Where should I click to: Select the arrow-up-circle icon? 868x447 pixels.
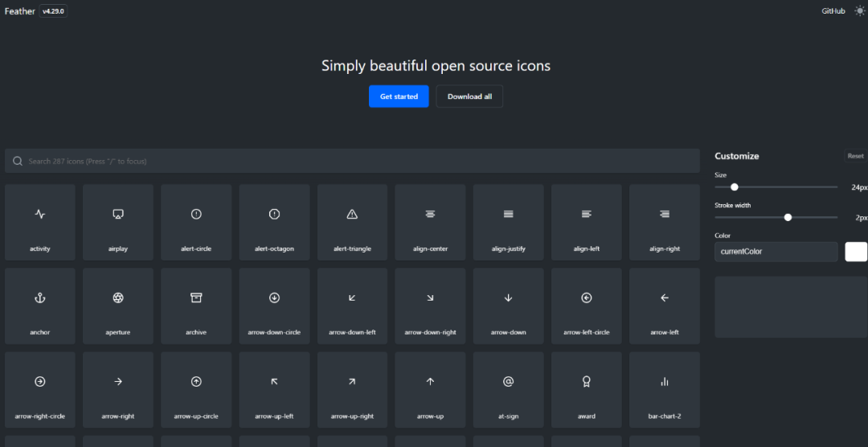pyautogui.click(x=196, y=389)
